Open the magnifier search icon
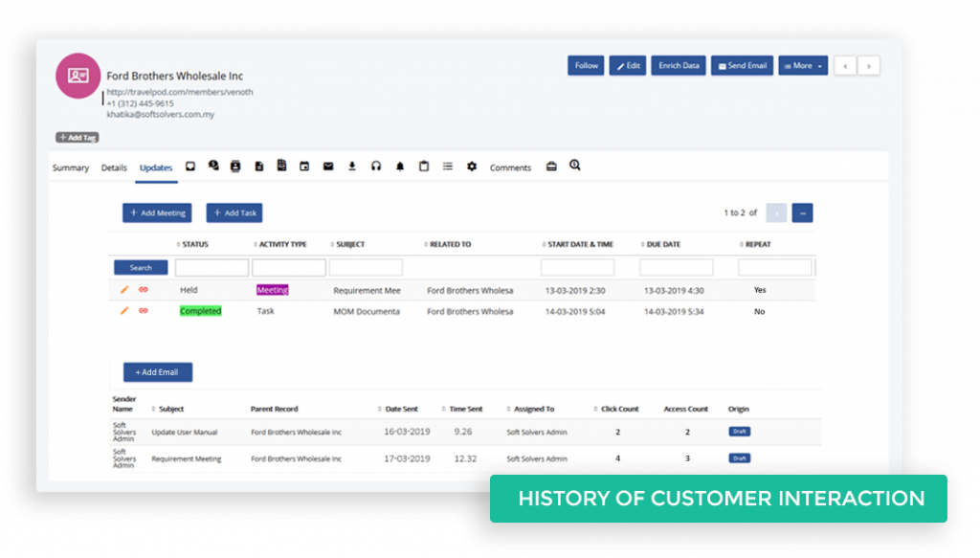980x558 pixels. (572, 166)
